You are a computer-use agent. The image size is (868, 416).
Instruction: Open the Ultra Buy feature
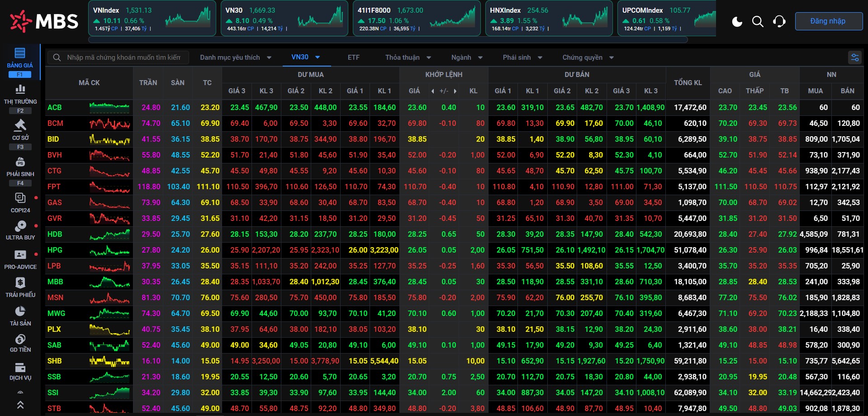pyautogui.click(x=20, y=230)
